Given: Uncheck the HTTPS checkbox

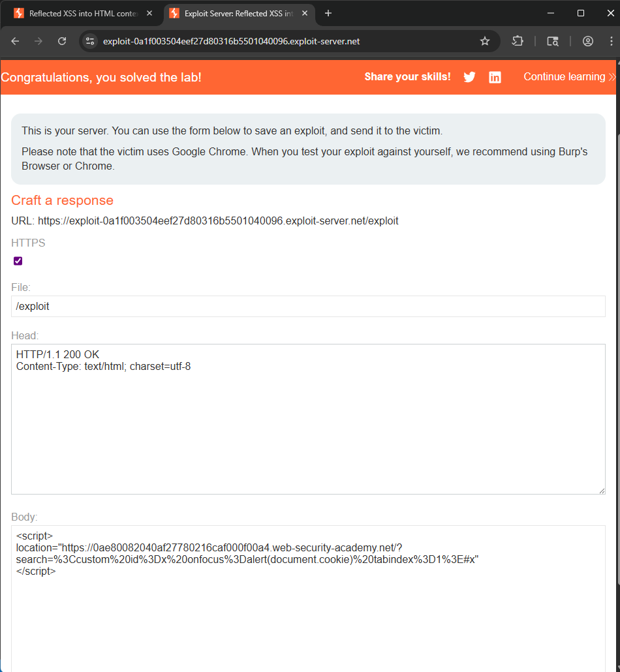Looking at the screenshot, I should pyautogui.click(x=18, y=261).
